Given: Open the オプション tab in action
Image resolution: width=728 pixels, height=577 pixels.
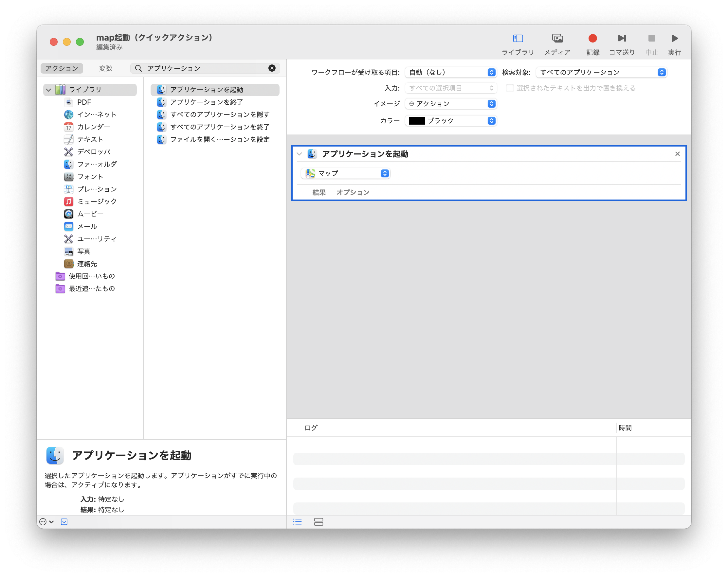Looking at the screenshot, I should click(353, 192).
